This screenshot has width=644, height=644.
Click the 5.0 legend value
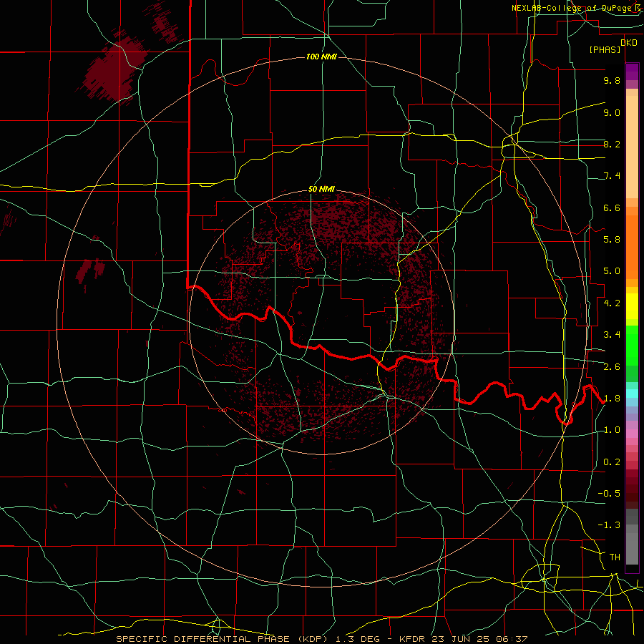[x=612, y=271]
